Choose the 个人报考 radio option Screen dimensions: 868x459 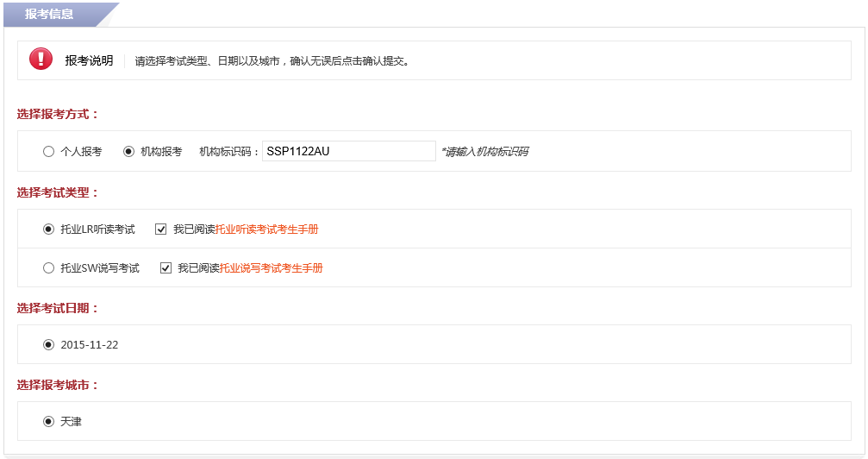tap(48, 152)
